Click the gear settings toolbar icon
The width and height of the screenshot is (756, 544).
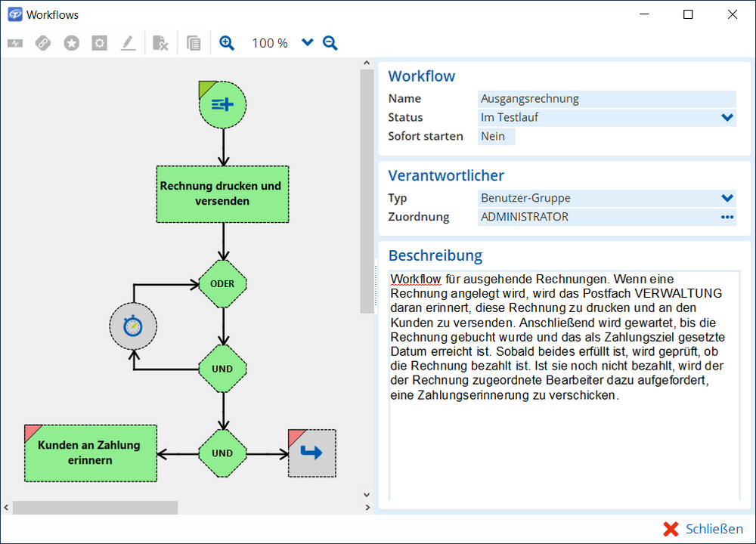[99, 43]
